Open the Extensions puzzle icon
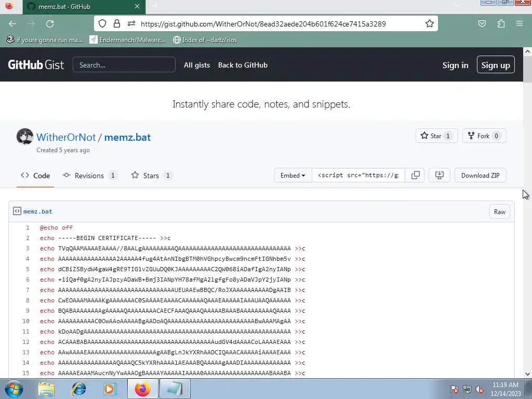 coord(501,23)
